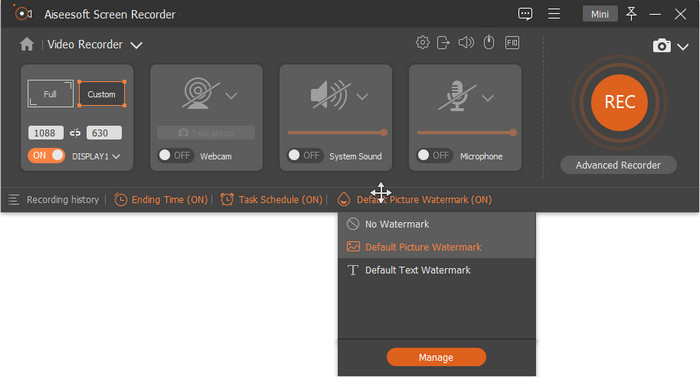Click the microphone disabled icon
700x377 pixels.
pos(457,96)
